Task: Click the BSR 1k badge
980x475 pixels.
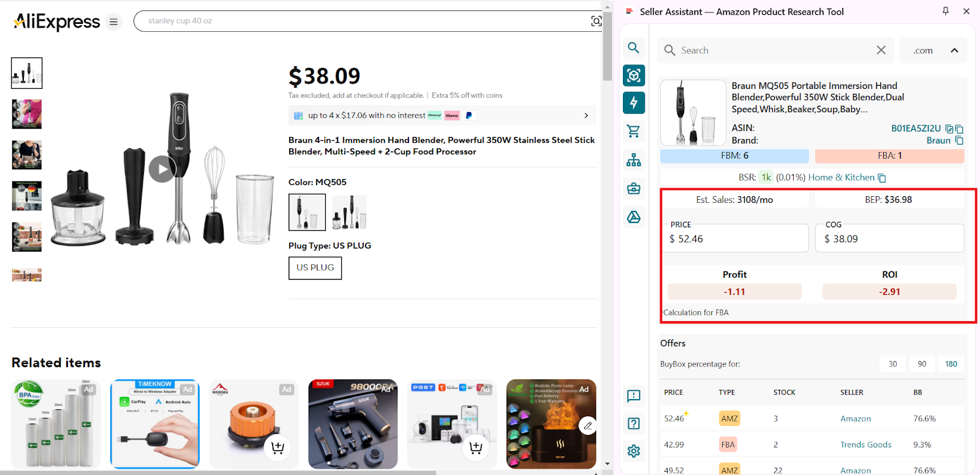Action: coord(766,178)
